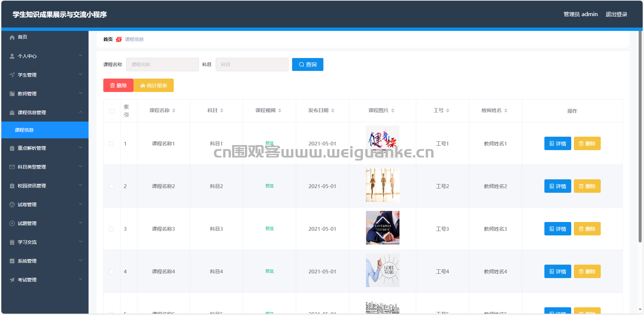This screenshot has width=644, height=315.
Task: Click the 试卷管理 circle icon
Action: pos(12,205)
